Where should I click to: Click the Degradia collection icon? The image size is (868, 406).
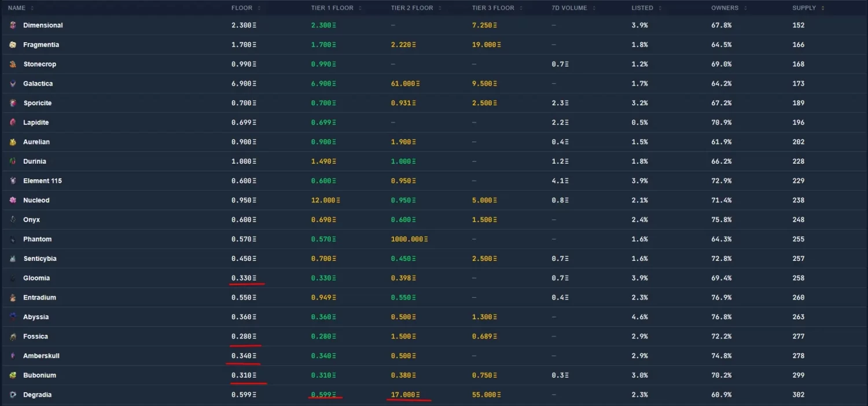click(13, 395)
